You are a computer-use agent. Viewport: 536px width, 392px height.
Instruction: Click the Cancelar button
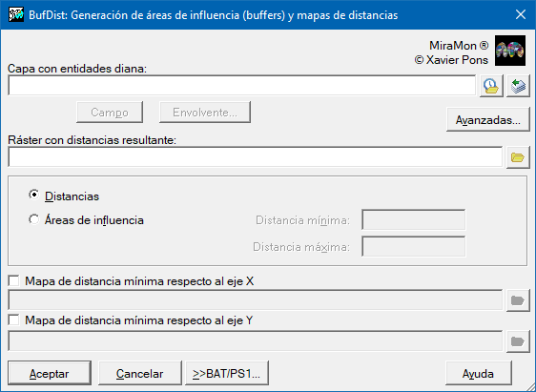[140, 373]
